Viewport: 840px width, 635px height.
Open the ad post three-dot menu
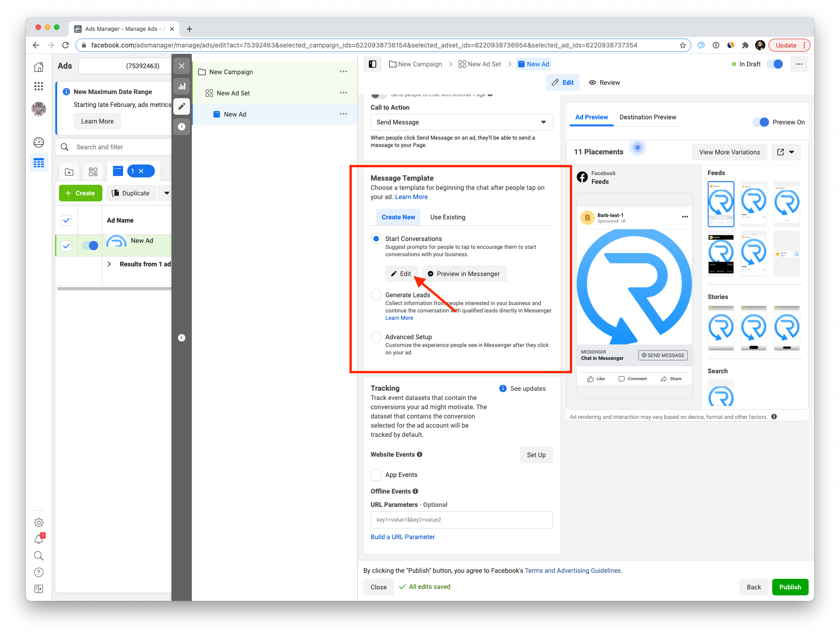click(x=685, y=217)
